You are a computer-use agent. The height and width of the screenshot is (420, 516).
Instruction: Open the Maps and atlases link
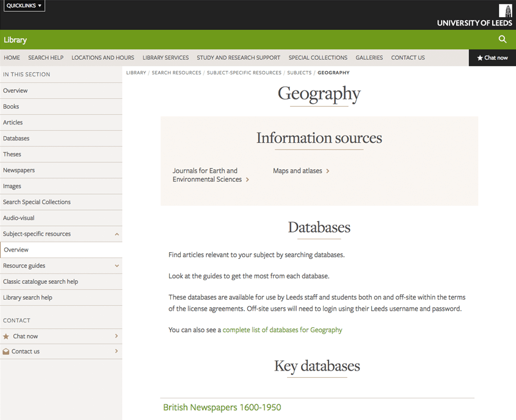[x=297, y=171]
